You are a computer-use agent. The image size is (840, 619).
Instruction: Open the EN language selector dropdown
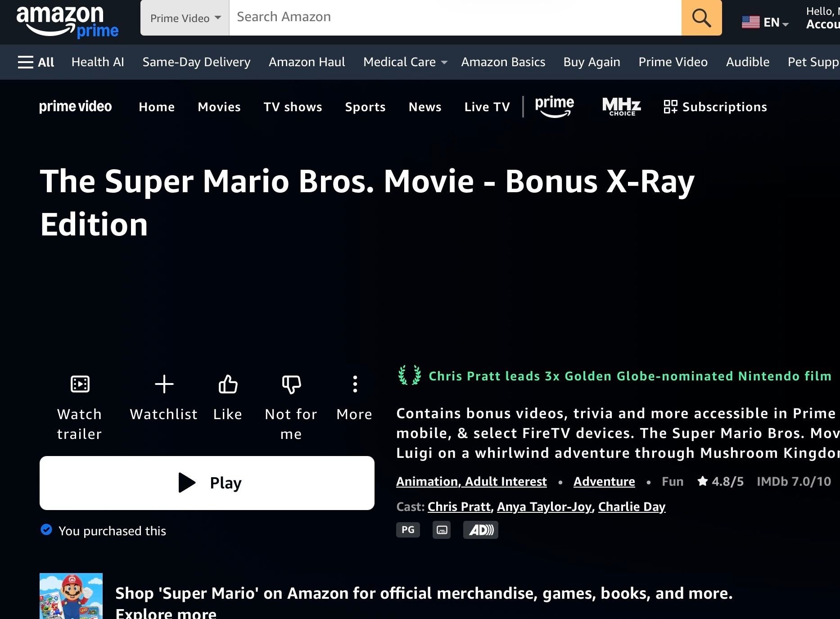tap(765, 22)
